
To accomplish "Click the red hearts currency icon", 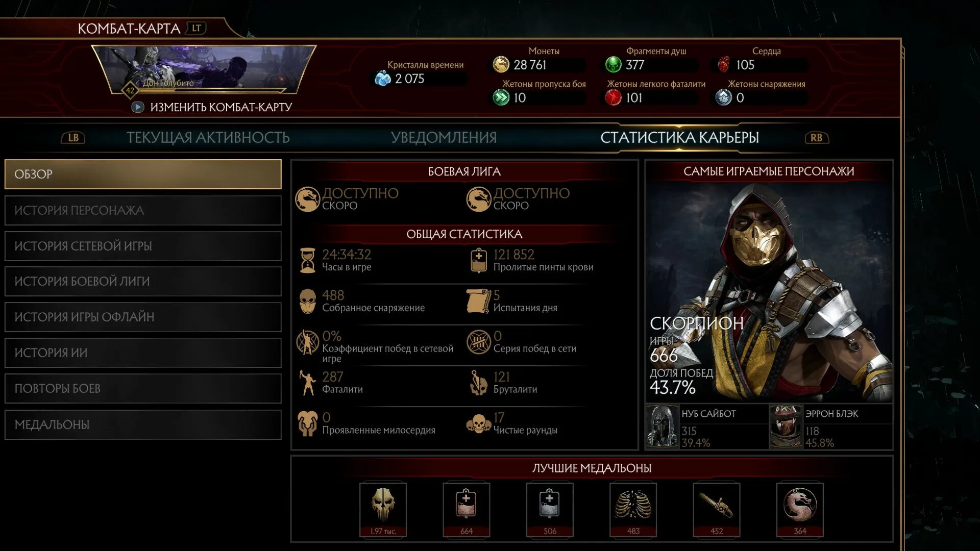I will [x=724, y=65].
